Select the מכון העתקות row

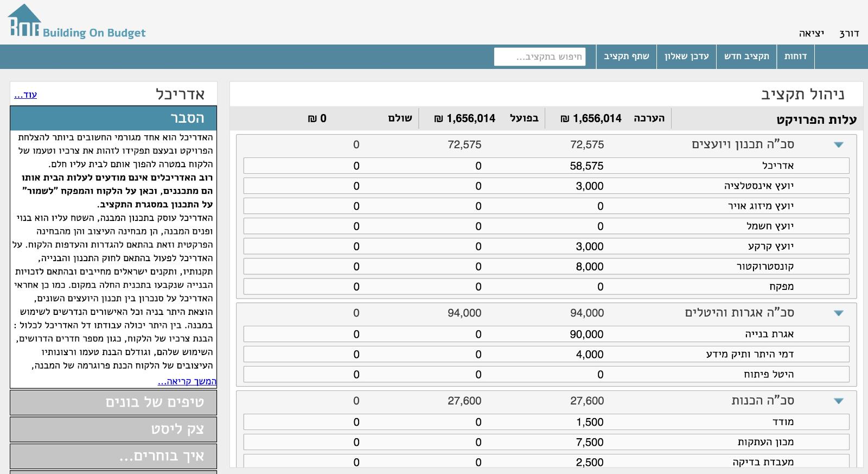coord(546,442)
